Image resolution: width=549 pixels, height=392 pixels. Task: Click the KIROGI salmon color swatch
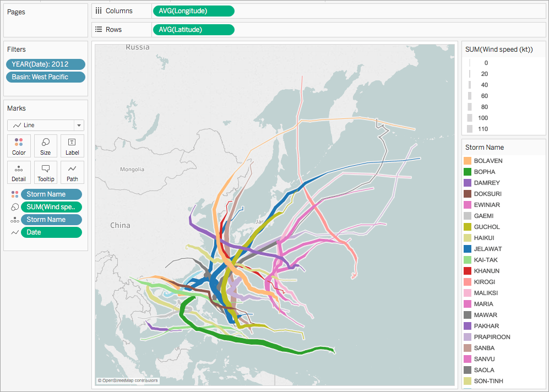coord(468,282)
